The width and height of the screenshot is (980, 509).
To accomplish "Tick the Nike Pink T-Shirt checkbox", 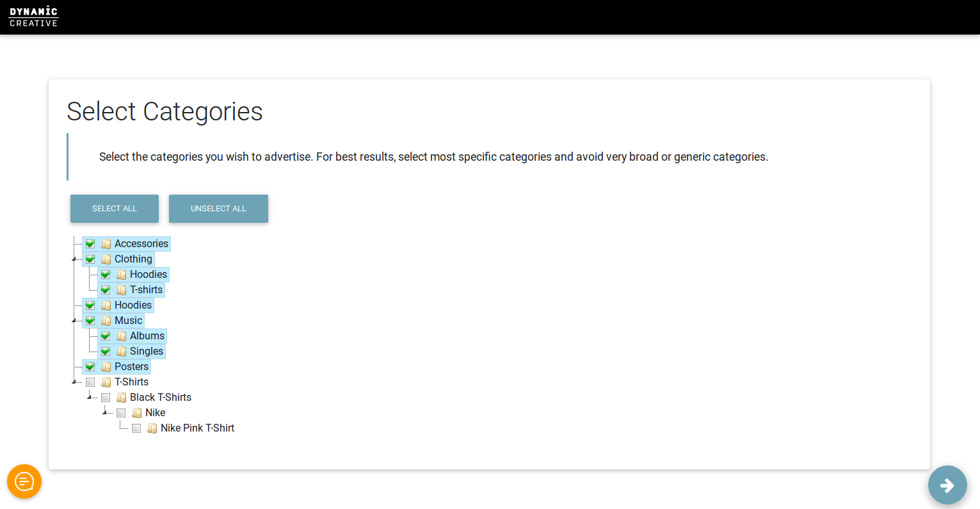I will click(136, 428).
